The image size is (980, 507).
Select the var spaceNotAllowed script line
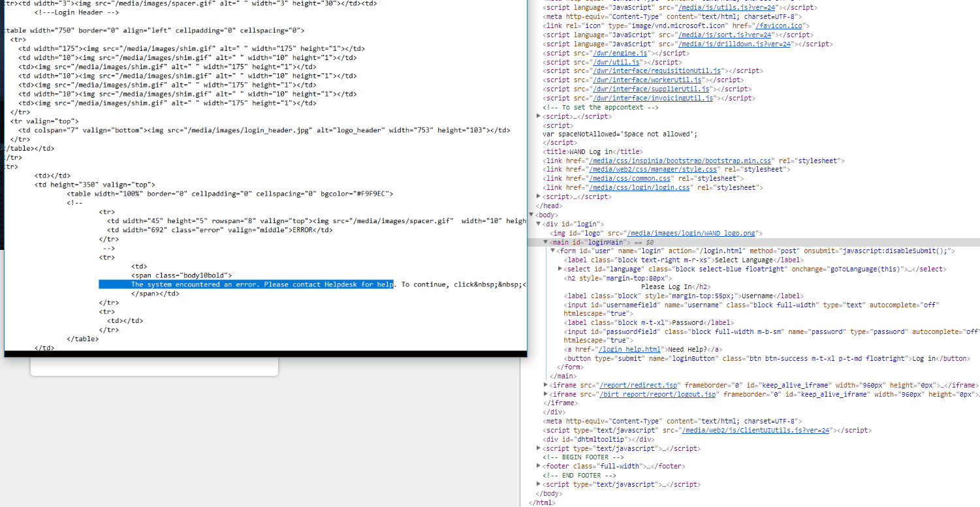[620, 134]
